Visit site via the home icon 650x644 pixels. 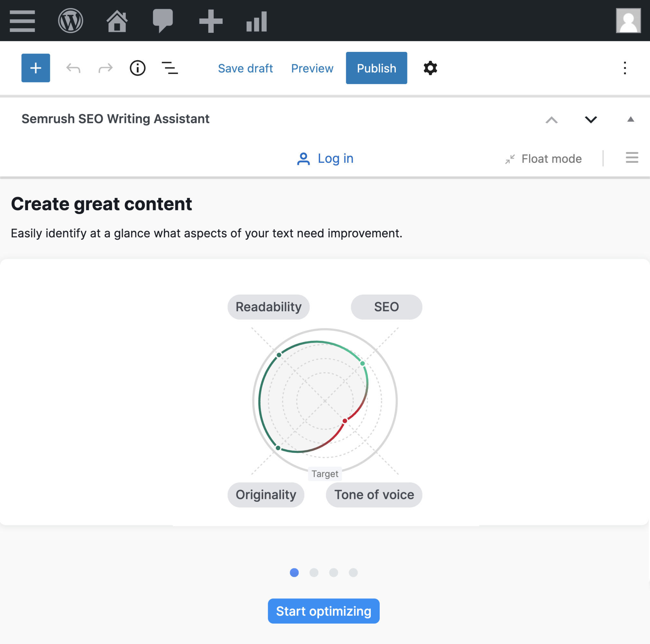[x=117, y=21]
